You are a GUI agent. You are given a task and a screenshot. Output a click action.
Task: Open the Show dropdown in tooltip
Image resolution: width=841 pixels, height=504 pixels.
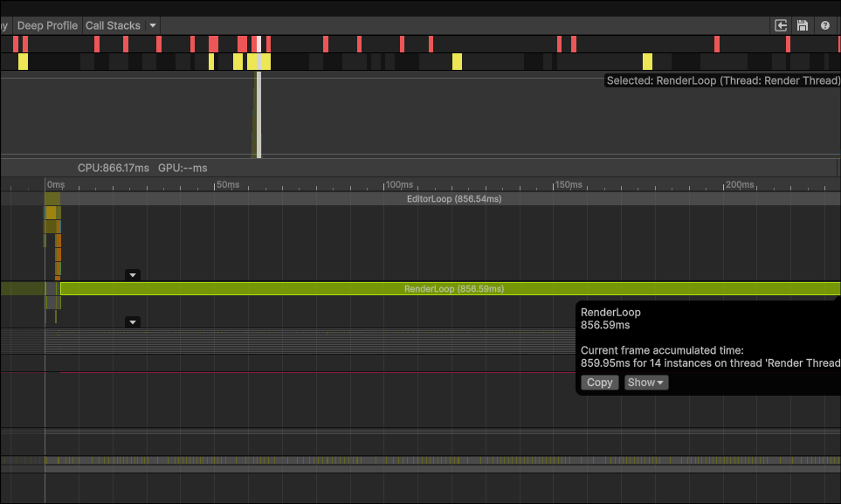(x=645, y=382)
